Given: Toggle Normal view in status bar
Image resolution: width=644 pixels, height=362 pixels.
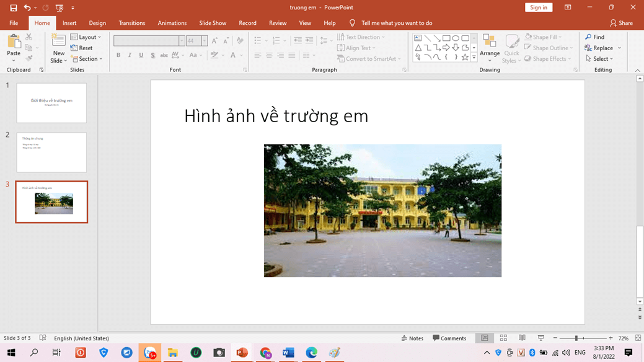Looking at the screenshot, I should tap(485, 338).
